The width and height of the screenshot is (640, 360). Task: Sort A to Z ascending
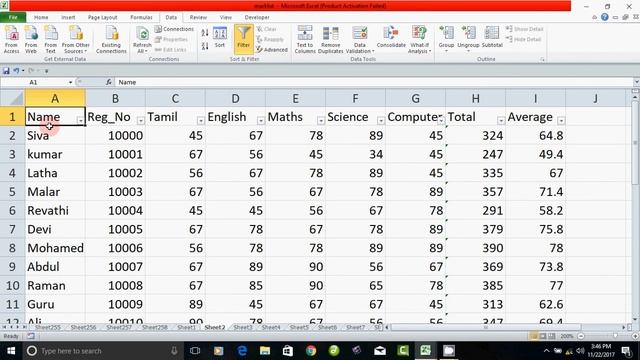tap(205, 33)
